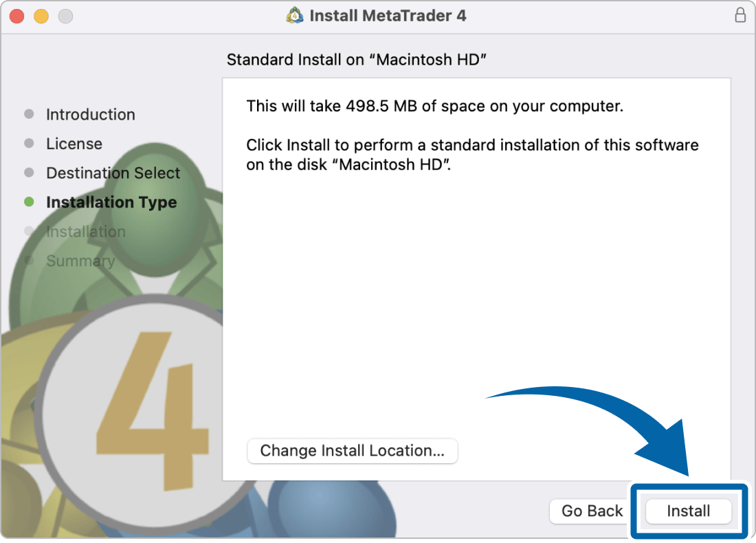Select the dimmed Installation step
Screen dimensions: 756x543
click(86, 232)
